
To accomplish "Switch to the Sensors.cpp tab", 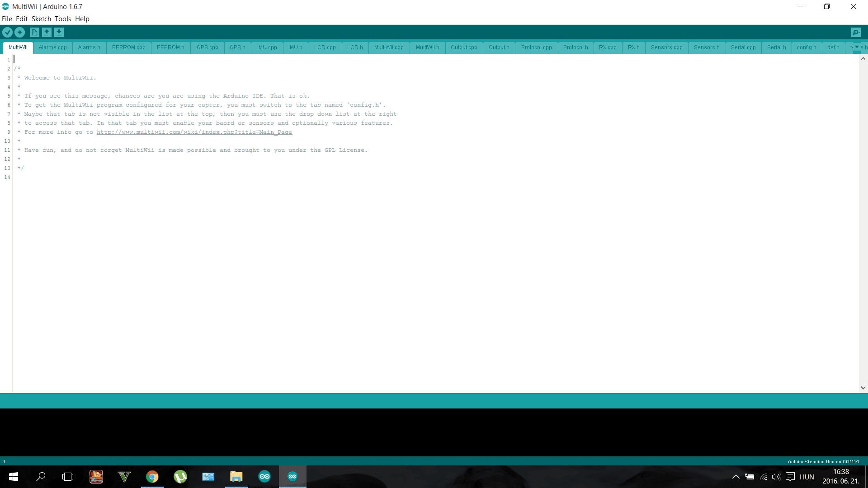I will tap(667, 47).
